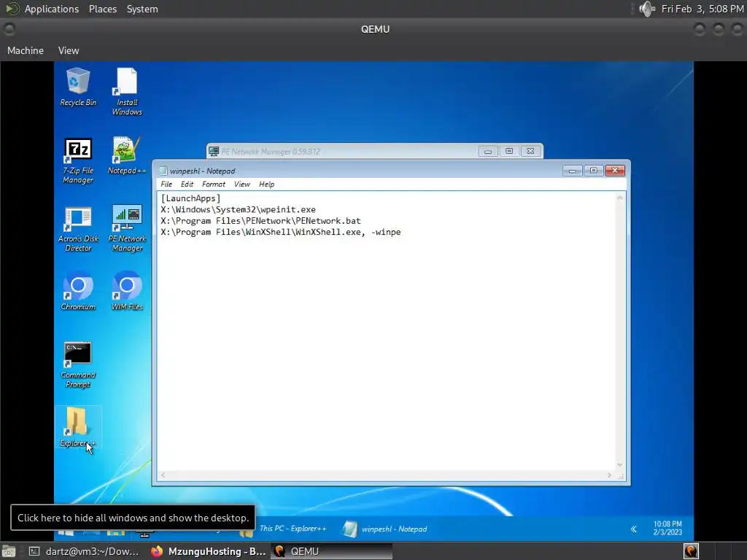Image resolution: width=747 pixels, height=560 pixels.
Task: Switch to winpeshl - Notepad taskbar button
Action: click(386, 529)
